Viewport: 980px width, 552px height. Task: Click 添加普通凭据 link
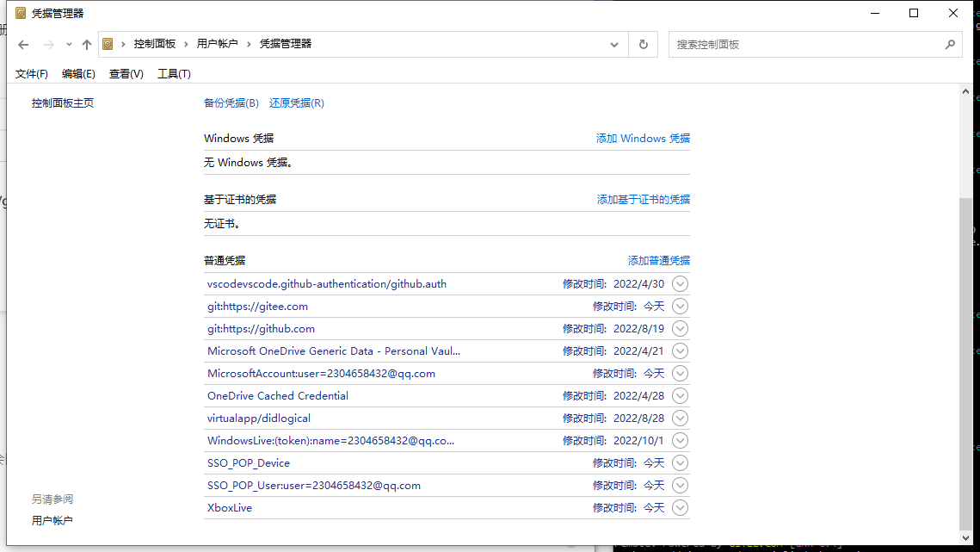click(659, 260)
